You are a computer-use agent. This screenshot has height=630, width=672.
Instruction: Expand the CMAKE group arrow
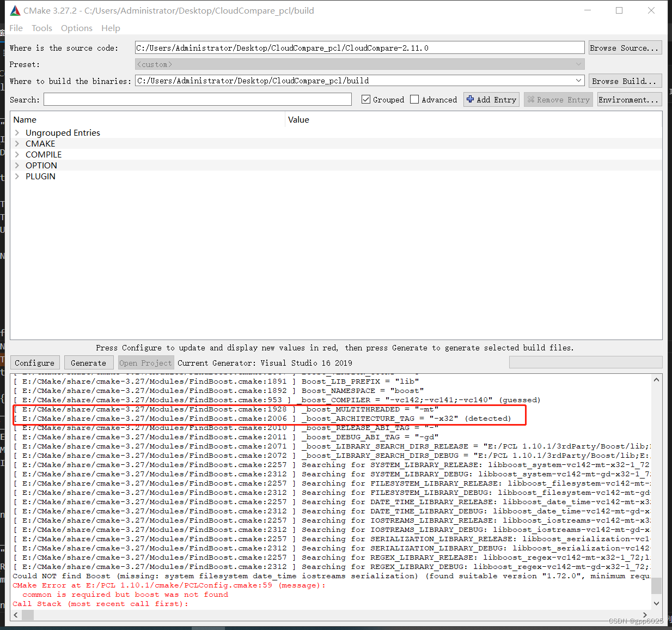[x=17, y=143]
